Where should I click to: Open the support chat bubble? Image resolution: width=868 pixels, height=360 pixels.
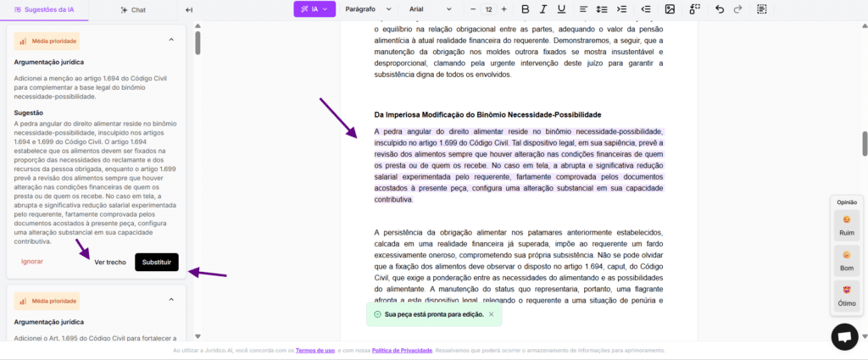843,336
